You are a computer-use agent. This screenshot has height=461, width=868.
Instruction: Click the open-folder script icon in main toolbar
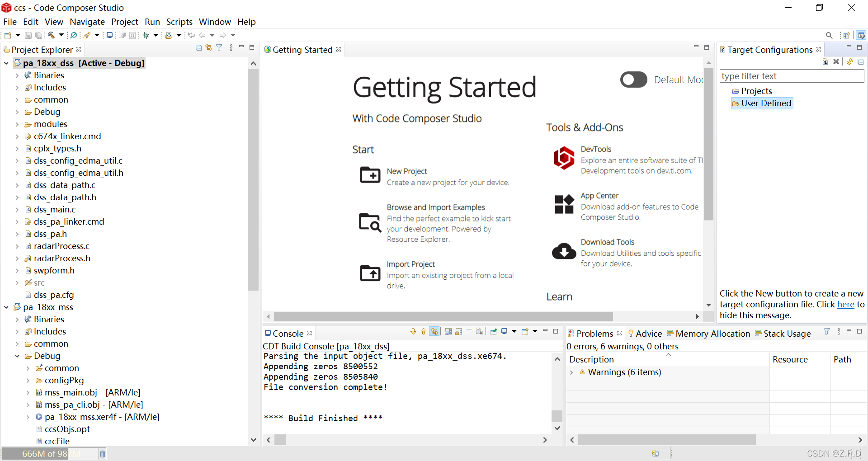click(x=169, y=35)
